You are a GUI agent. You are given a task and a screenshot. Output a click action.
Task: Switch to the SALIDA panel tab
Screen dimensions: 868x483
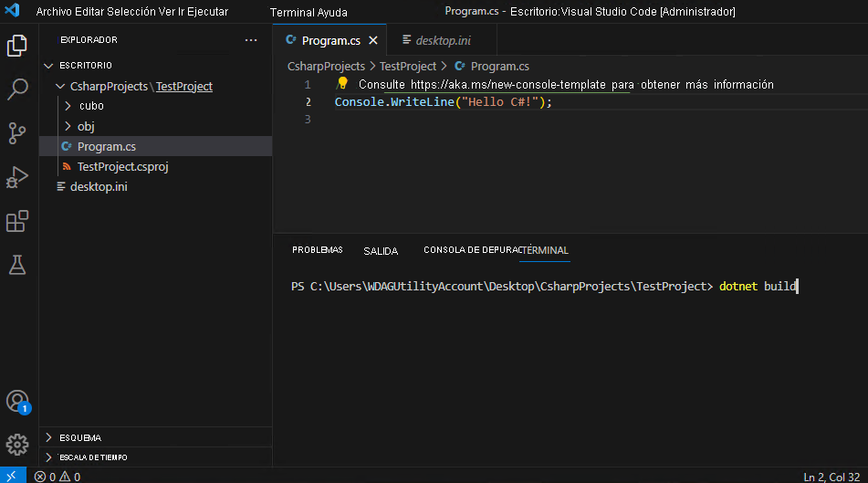point(381,251)
